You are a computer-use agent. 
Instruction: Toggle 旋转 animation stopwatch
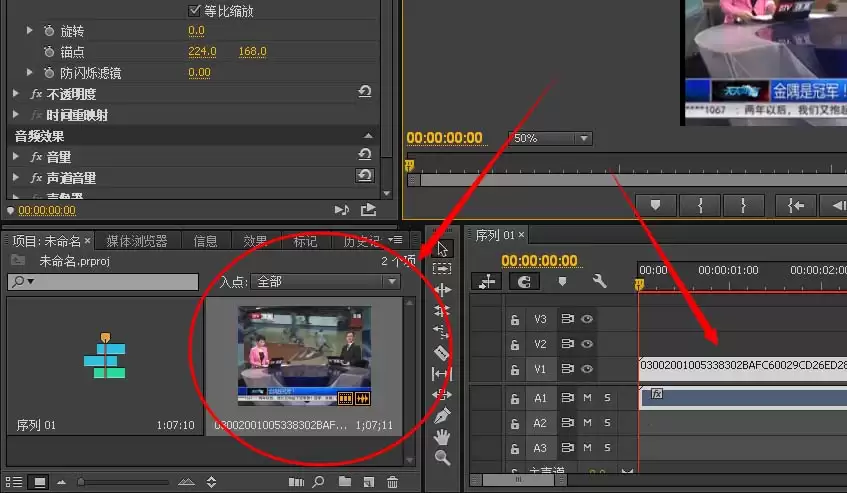pyautogui.click(x=49, y=31)
